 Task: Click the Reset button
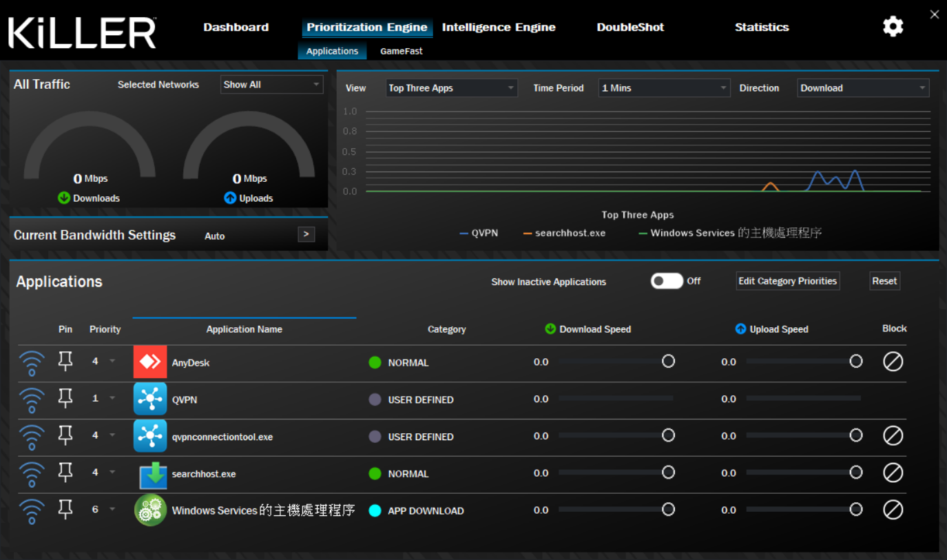coord(884,280)
